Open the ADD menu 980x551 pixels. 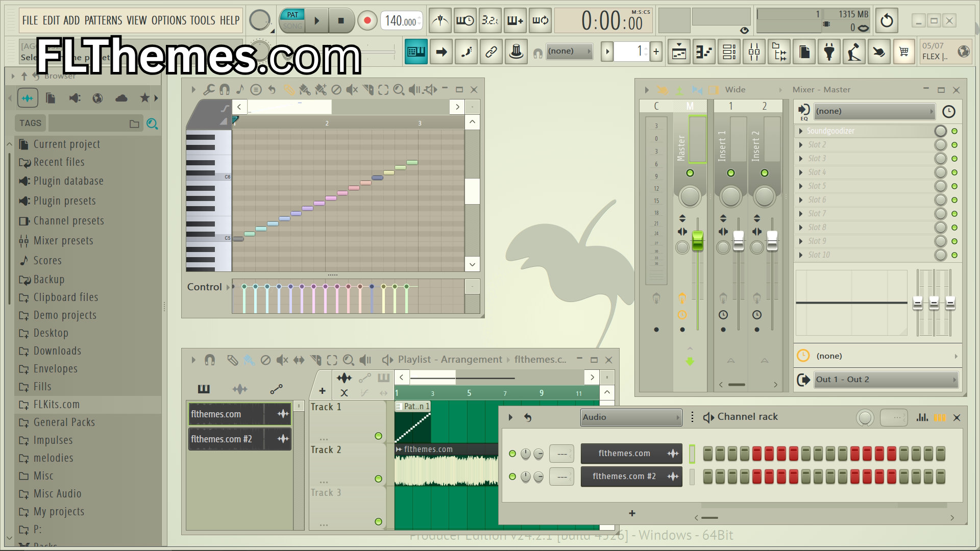(x=71, y=20)
